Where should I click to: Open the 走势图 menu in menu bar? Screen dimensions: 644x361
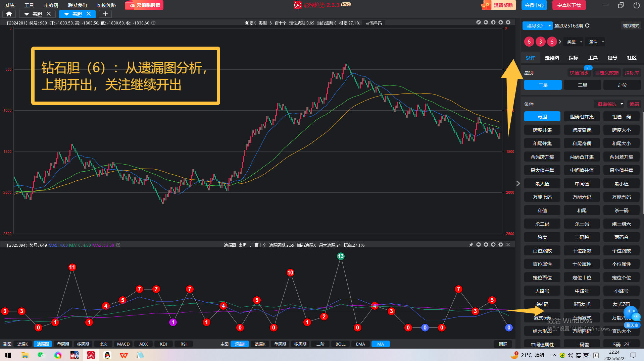(51, 5)
